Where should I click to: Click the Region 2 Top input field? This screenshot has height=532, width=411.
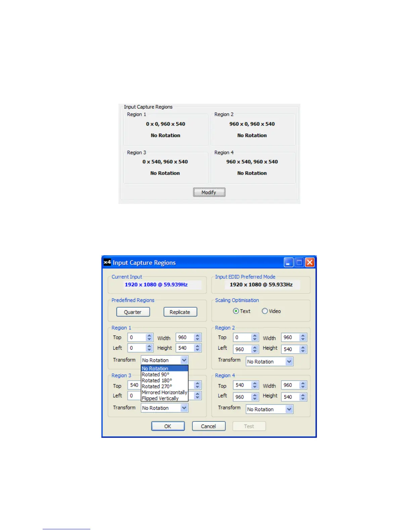pos(242,337)
